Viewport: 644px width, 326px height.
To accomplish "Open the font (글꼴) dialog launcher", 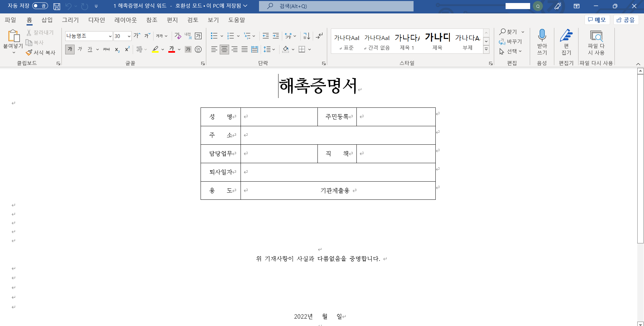I will [203, 63].
